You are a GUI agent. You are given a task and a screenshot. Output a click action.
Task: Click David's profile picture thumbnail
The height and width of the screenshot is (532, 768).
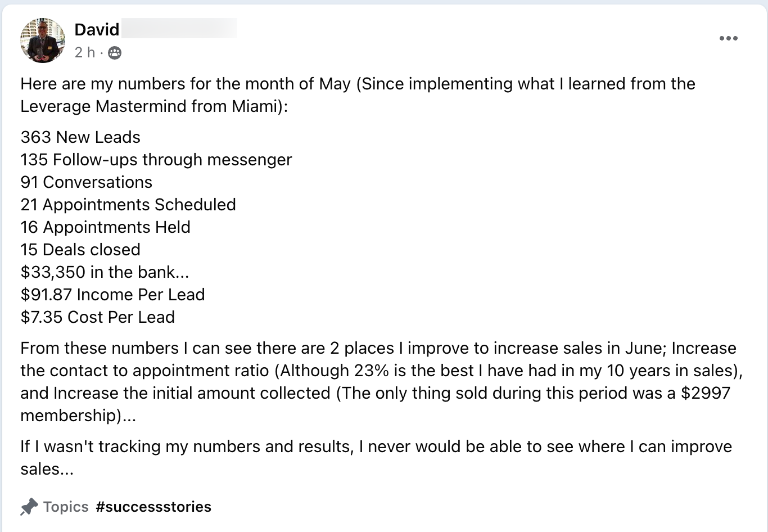click(x=43, y=40)
